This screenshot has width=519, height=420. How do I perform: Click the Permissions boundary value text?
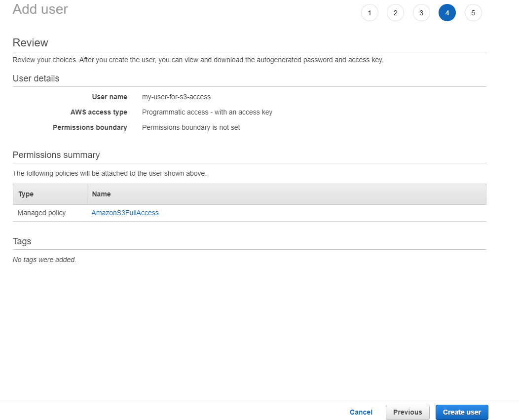coord(190,127)
